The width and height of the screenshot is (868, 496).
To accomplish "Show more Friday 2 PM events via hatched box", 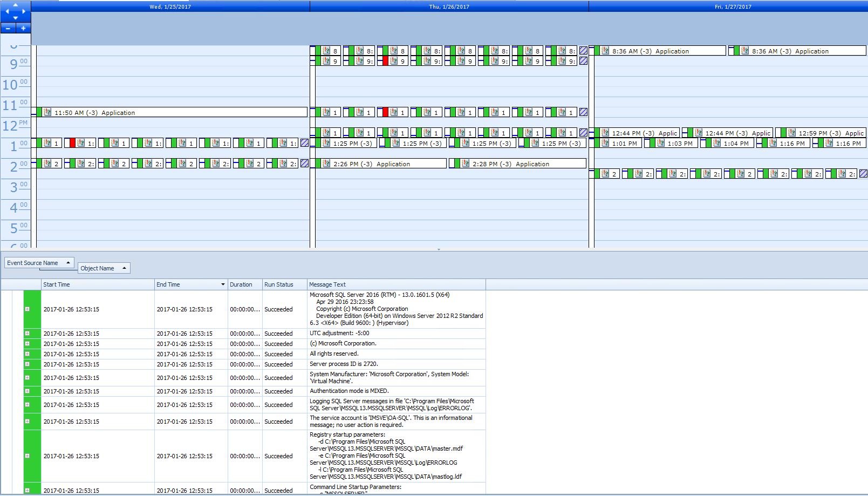I will [x=863, y=174].
